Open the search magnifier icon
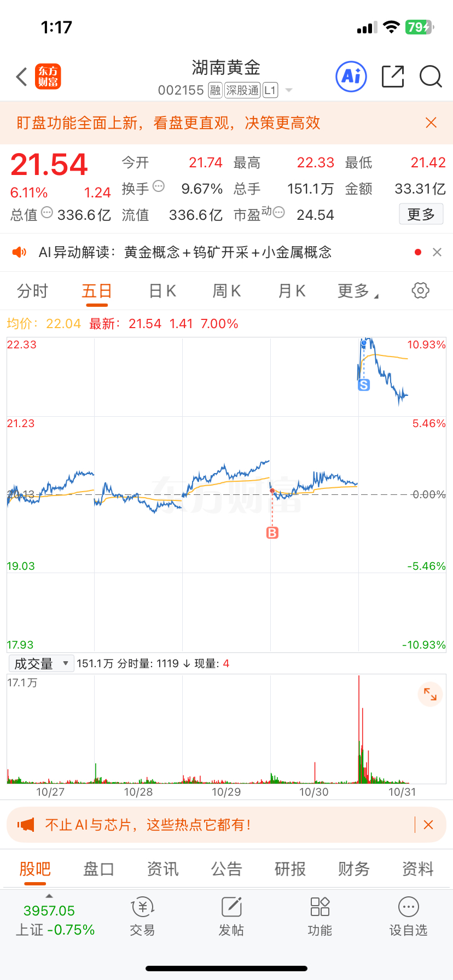453x980 pixels. coord(431,77)
